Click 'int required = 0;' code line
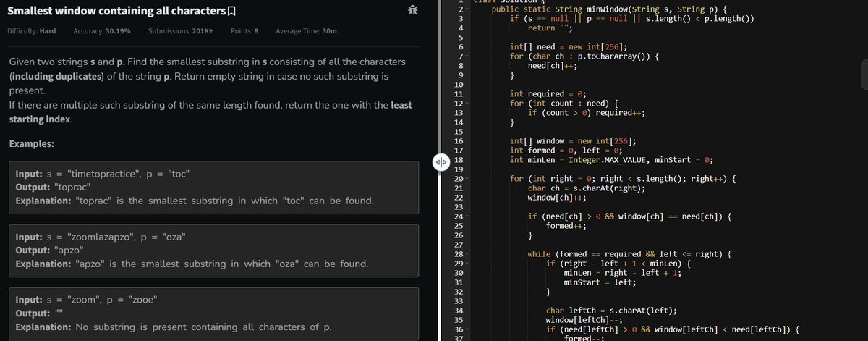 (x=548, y=93)
